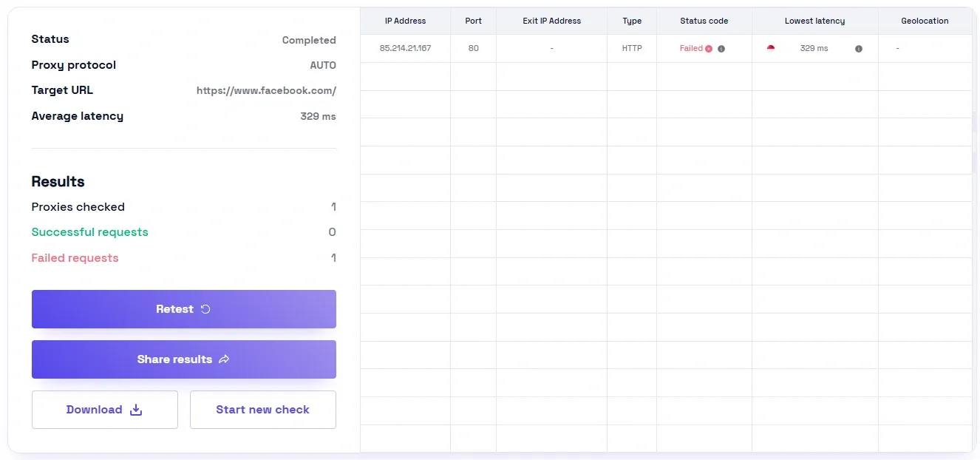Open the facebook.com Target URL link
The height and width of the screenshot is (460, 980).
[x=265, y=90]
